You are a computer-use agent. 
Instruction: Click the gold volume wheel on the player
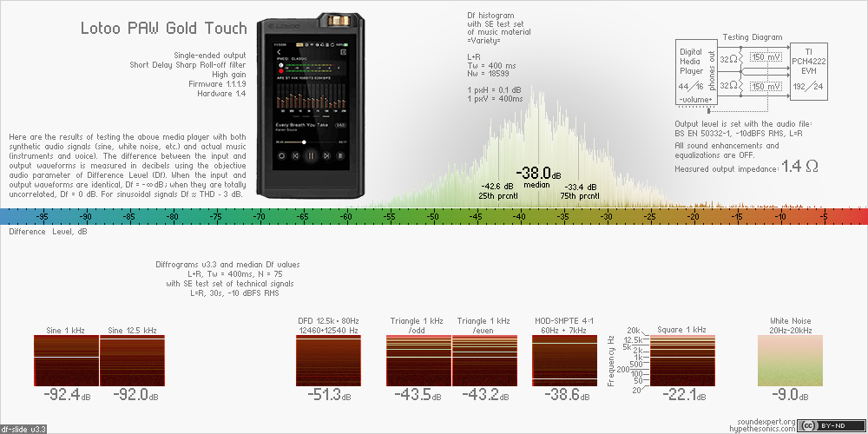pyautogui.click(x=339, y=21)
